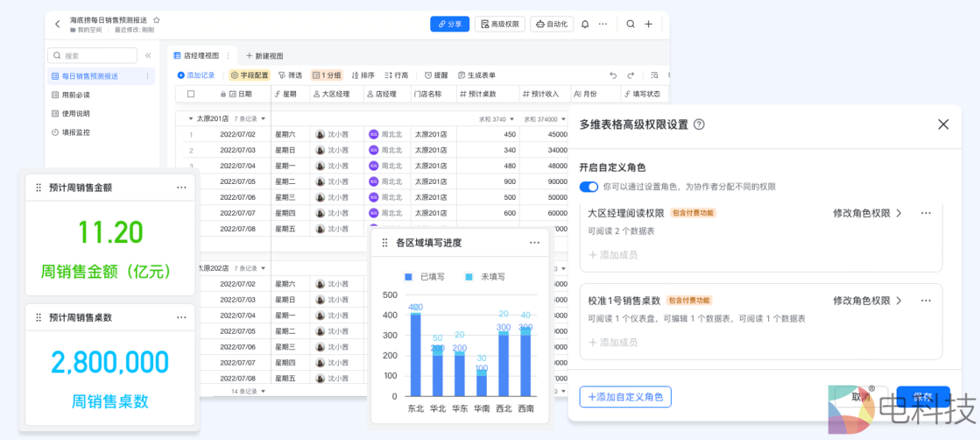The height and width of the screenshot is (440, 980).
Task: Click the undo arrow in toolbar
Action: click(x=614, y=75)
